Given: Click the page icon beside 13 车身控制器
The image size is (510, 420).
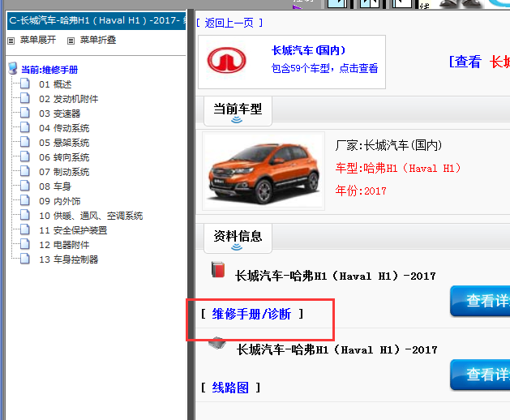Looking at the screenshot, I should point(24,259).
